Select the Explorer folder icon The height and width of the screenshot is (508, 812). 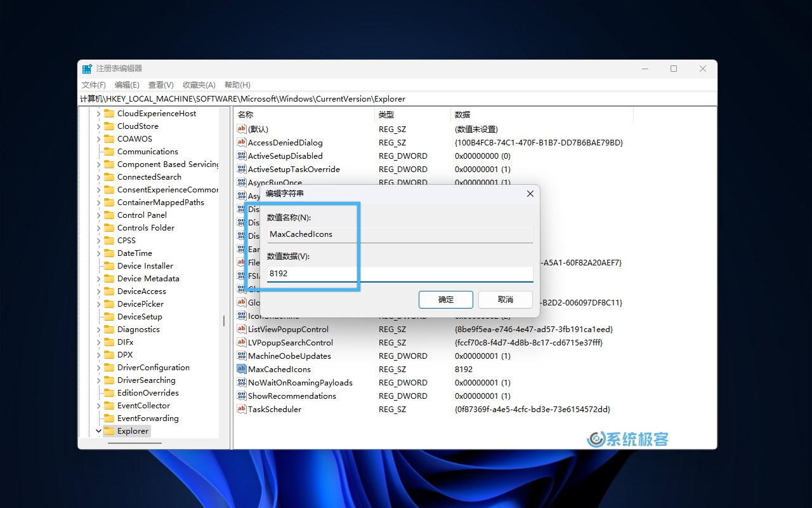[x=108, y=431]
